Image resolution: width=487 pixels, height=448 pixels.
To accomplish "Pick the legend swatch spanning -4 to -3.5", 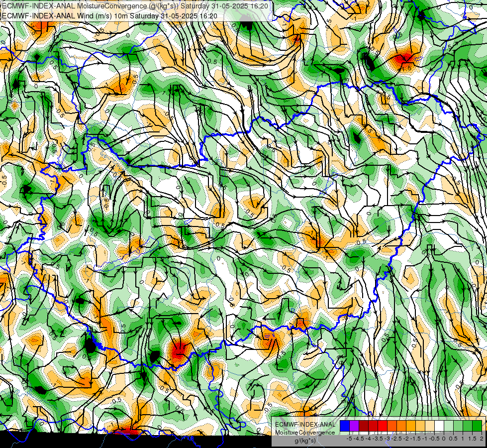I will (x=373, y=426).
